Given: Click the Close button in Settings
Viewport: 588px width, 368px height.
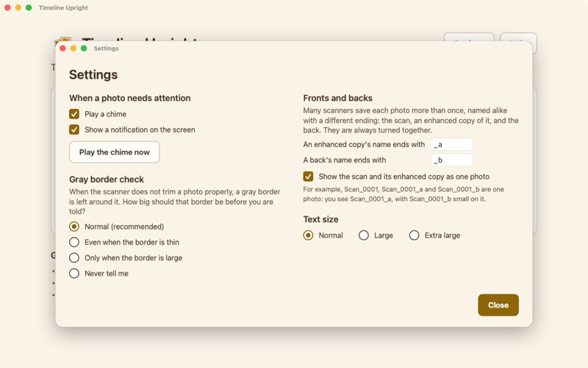Looking at the screenshot, I should click(498, 305).
